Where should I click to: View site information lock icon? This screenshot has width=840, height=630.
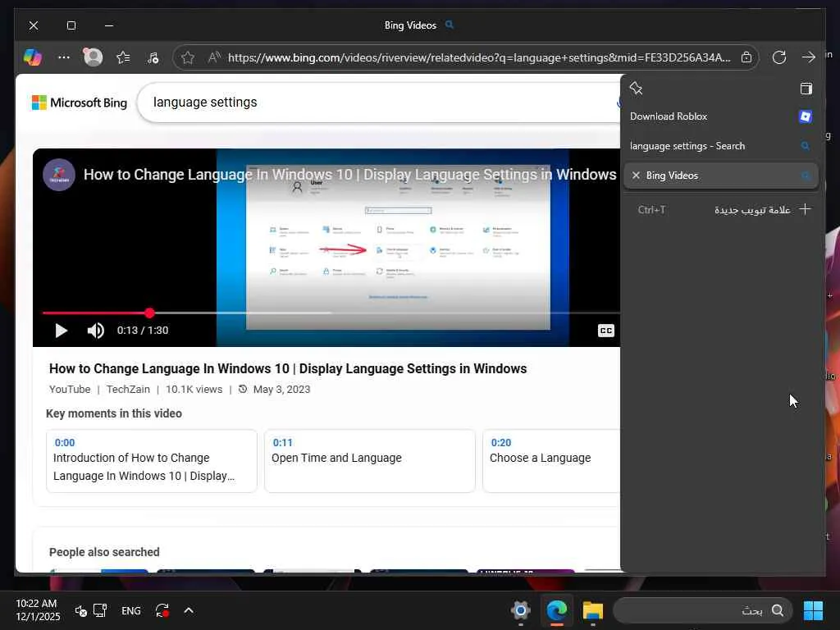coord(746,57)
